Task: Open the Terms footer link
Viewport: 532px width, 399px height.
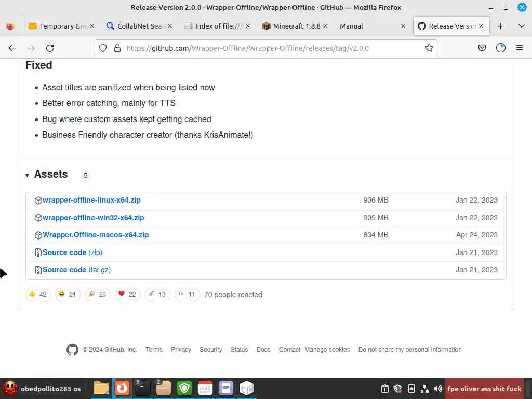Action: (x=154, y=350)
